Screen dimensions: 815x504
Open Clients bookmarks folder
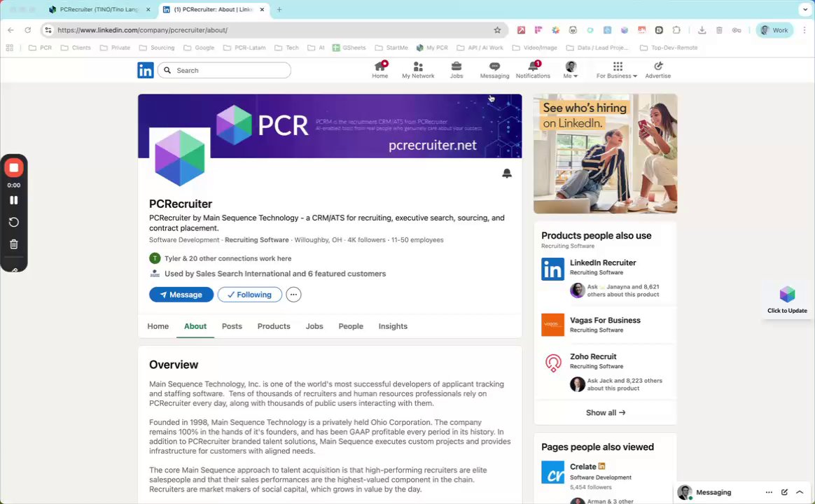click(76, 48)
